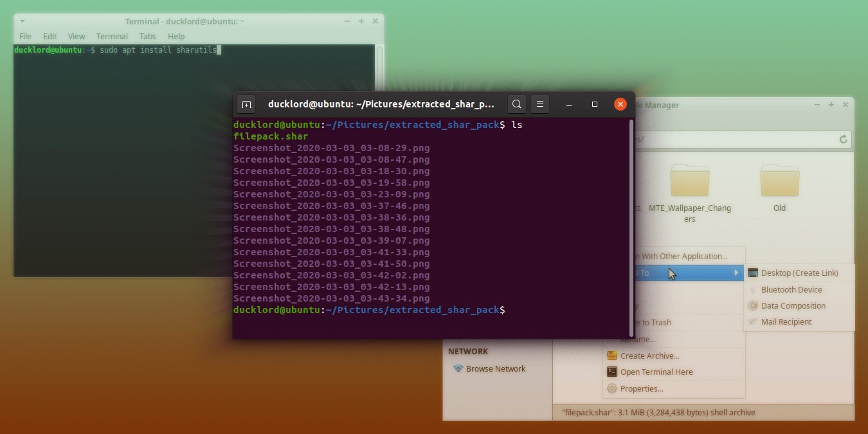Open the terminal hamburger menu

coord(540,104)
